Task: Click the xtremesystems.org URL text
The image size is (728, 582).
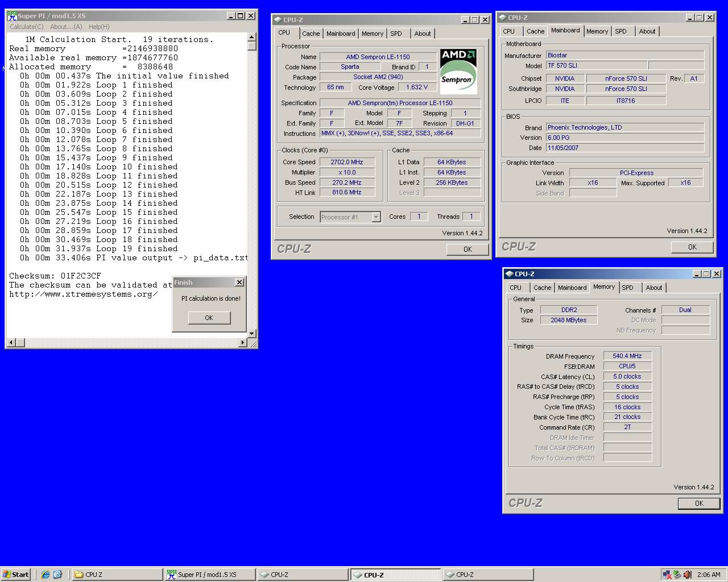Action: (x=83, y=294)
